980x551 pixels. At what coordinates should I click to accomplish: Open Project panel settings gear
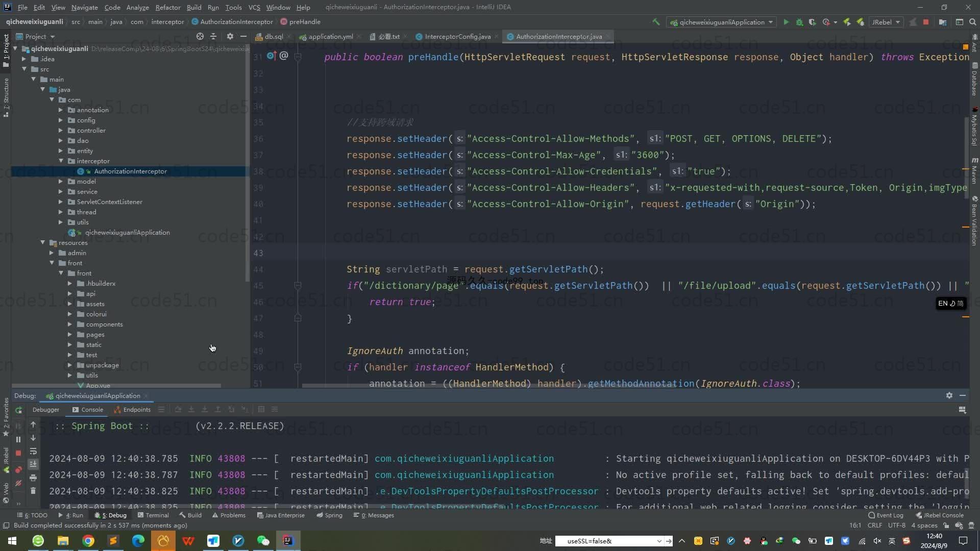[x=230, y=36]
